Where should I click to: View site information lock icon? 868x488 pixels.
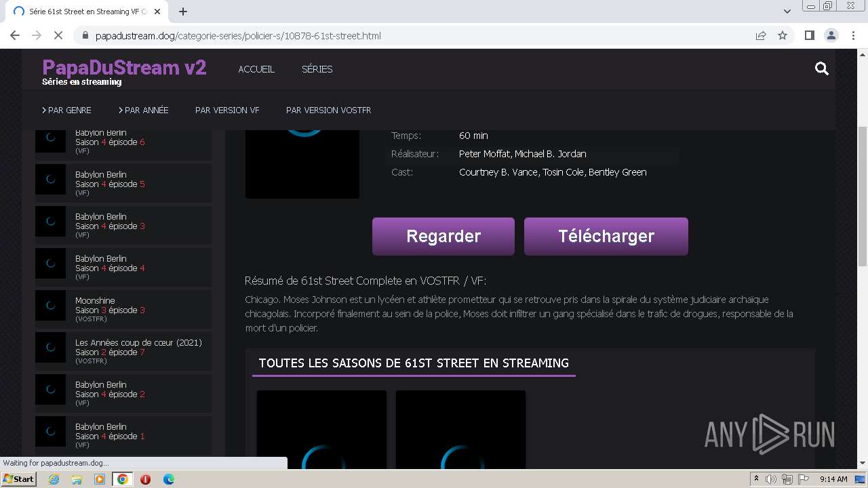tap(85, 35)
